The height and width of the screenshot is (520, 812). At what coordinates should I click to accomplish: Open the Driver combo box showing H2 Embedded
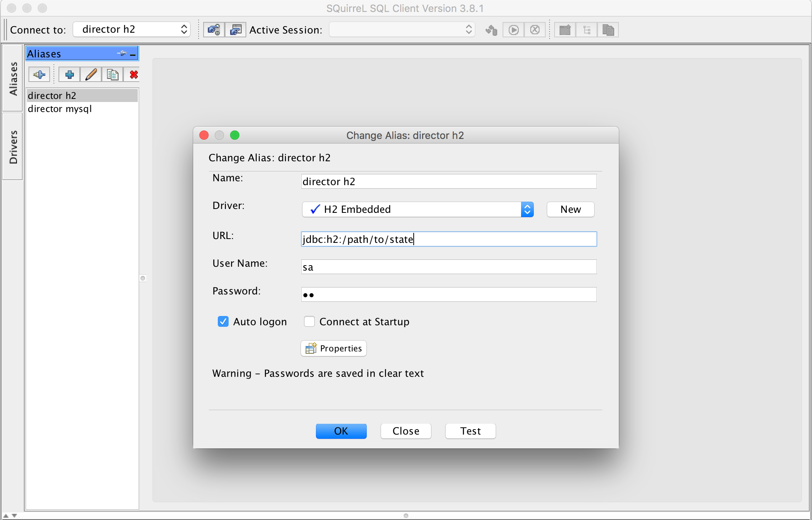tap(418, 209)
